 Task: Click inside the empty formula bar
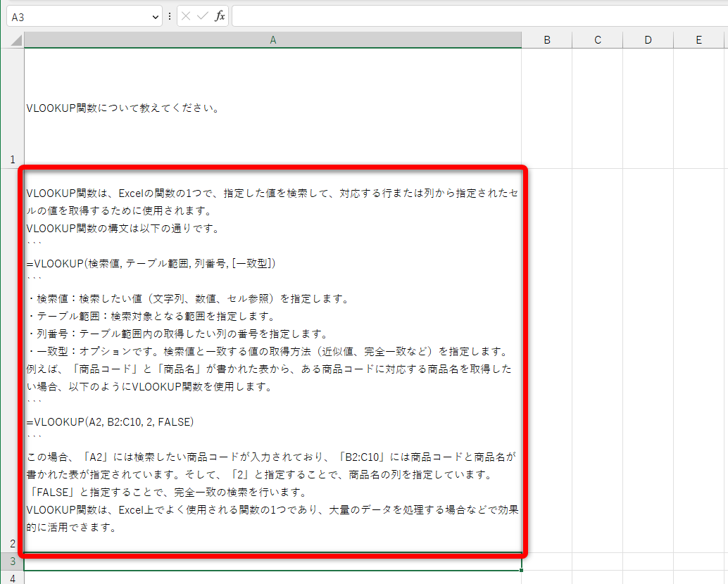(422, 15)
